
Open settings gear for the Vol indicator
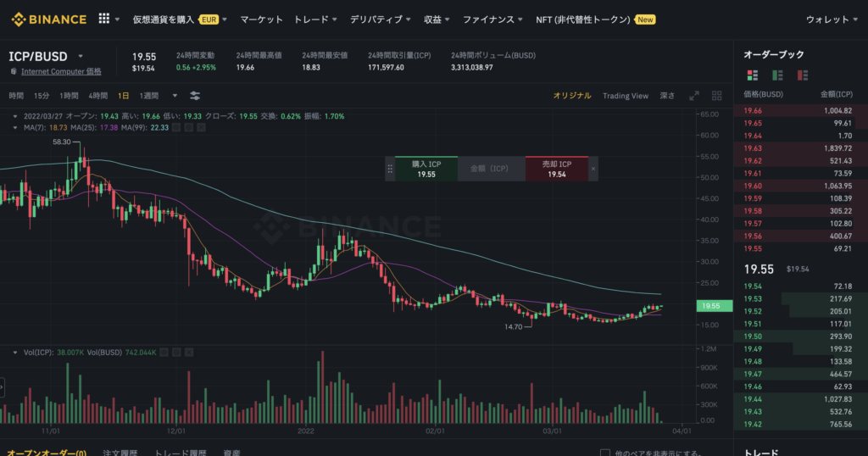tap(176, 353)
